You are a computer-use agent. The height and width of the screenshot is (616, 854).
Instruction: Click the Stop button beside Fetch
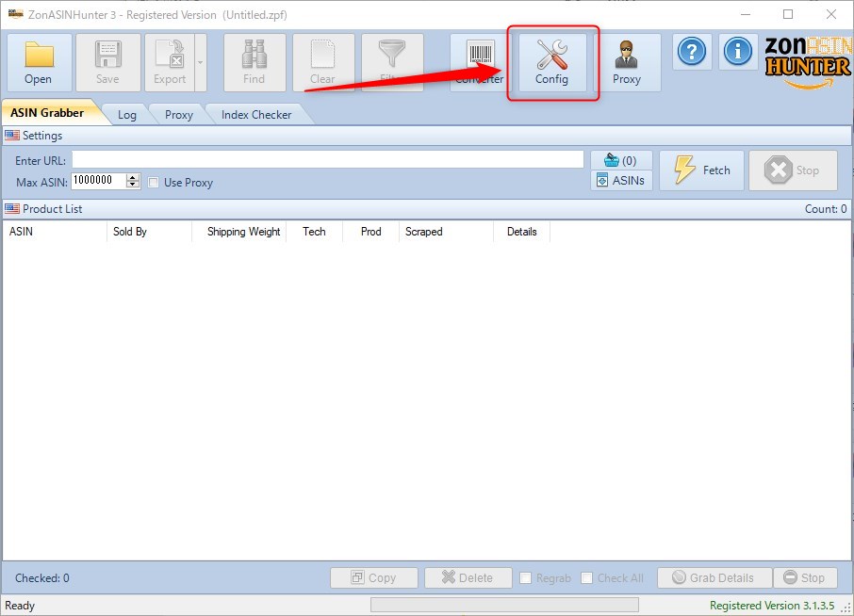coord(793,170)
